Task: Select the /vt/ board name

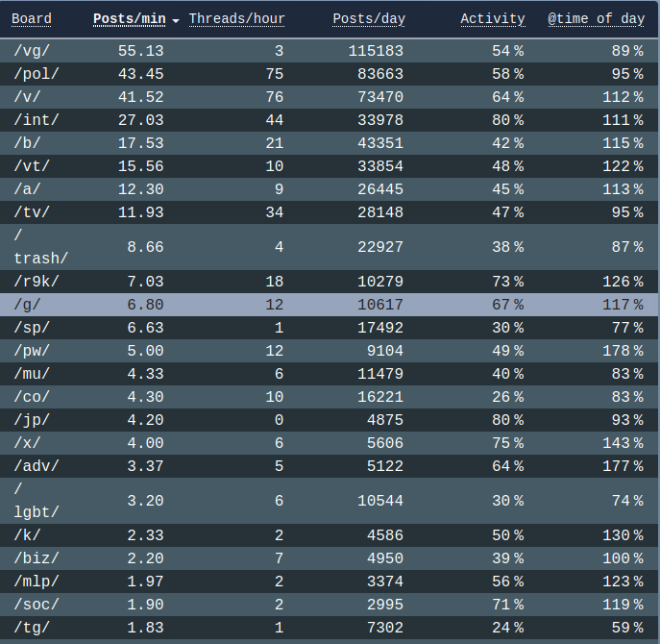Action: [x=32, y=166]
